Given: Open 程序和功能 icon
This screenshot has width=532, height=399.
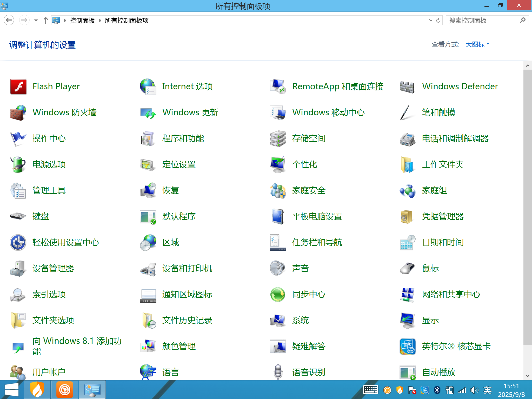Looking at the screenshot, I should [148, 138].
